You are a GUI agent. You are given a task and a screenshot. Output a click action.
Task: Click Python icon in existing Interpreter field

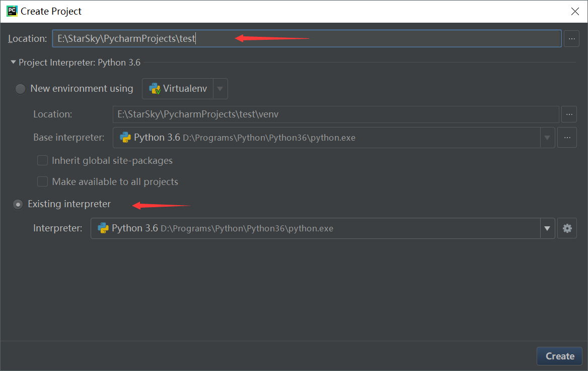pyautogui.click(x=103, y=228)
